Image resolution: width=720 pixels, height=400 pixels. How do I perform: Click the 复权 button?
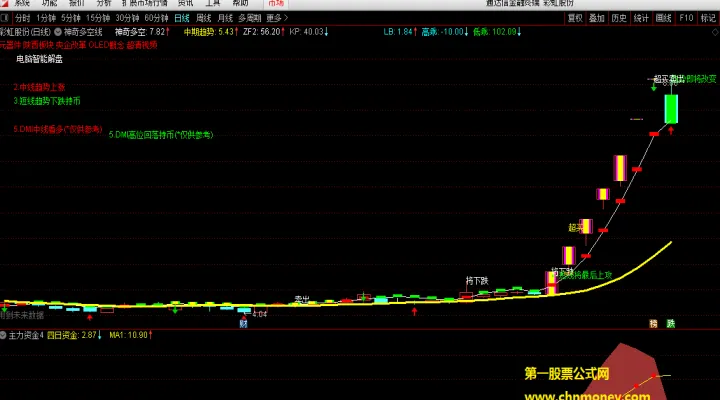click(x=575, y=18)
